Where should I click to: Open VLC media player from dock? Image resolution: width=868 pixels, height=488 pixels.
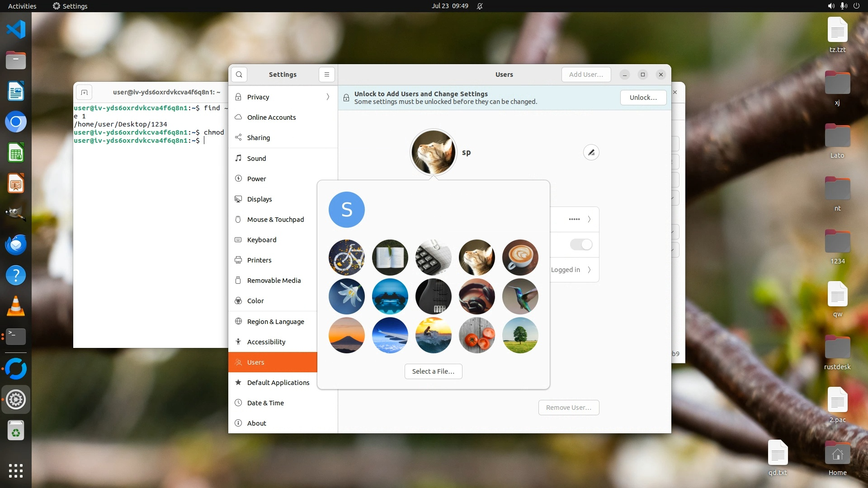[16, 306]
